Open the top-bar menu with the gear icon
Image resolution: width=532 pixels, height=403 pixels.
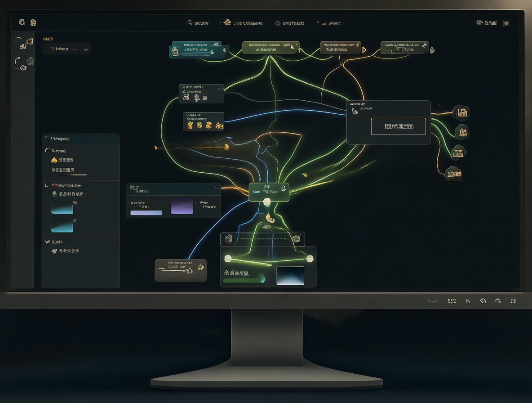tap(289, 23)
